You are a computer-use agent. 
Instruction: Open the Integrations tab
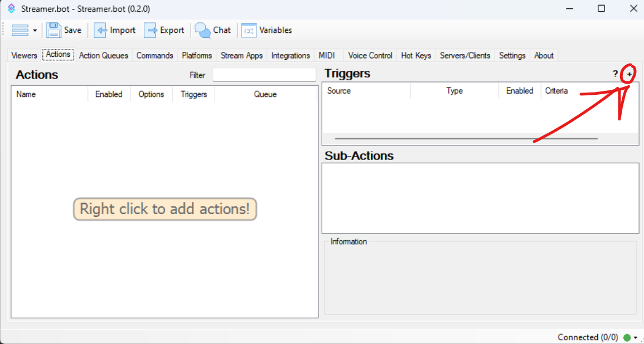coord(291,55)
